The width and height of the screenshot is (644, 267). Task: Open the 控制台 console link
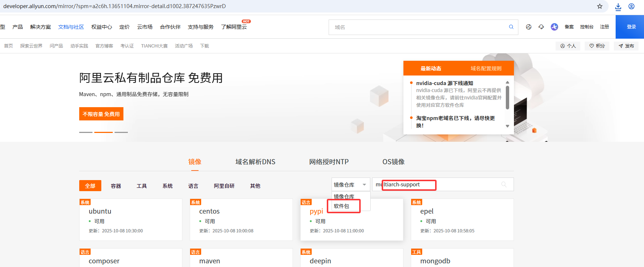pos(587,27)
